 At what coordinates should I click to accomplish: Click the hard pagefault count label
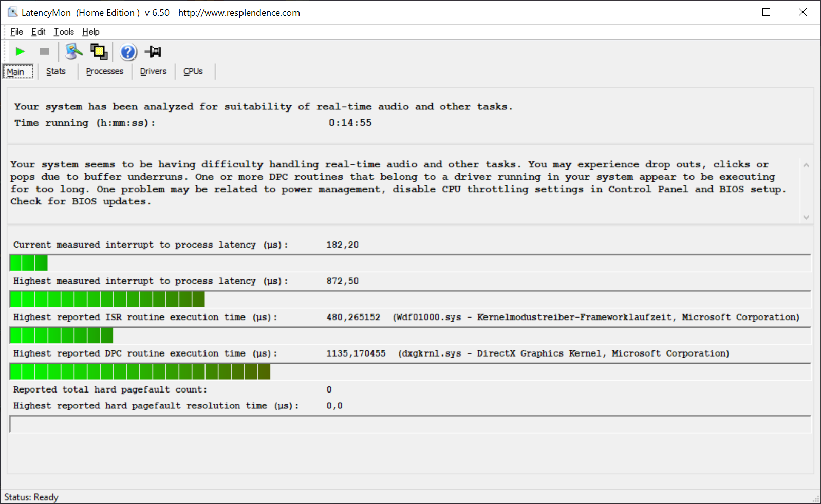click(110, 389)
